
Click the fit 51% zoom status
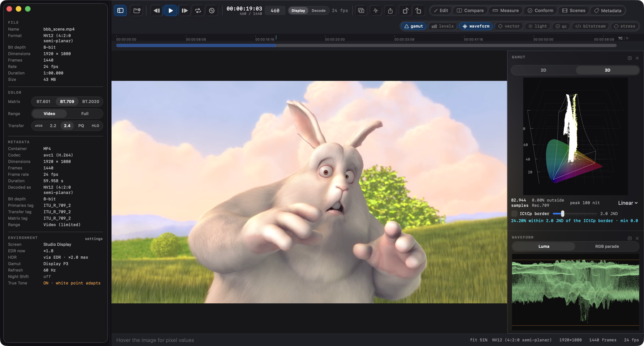coord(478,340)
